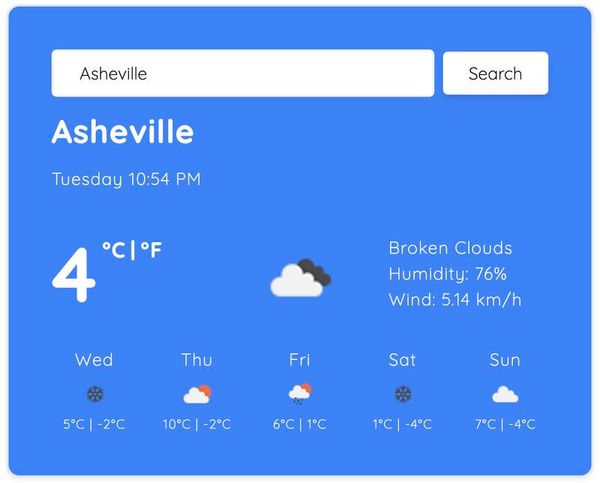Focus the city search field containing Asheville
This screenshot has height=483, width=600.
click(x=243, y=73)
